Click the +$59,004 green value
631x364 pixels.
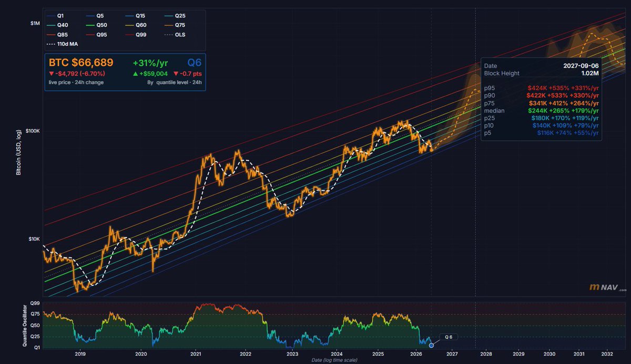(151, 74)
